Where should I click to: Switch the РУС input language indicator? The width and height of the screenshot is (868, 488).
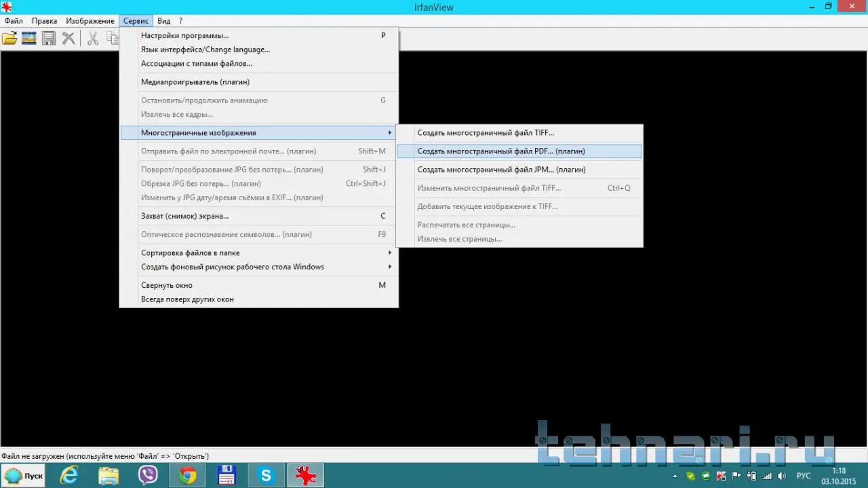coord(804,476)
